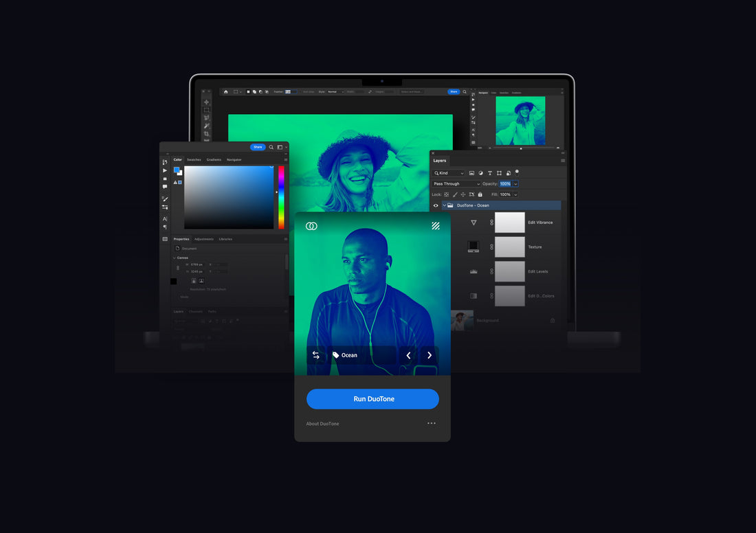Image resolution: width=756 pixels, height=533 pixels.
Task: Open the Pass Through blend mode dropdown
Action: coord(456,184)
